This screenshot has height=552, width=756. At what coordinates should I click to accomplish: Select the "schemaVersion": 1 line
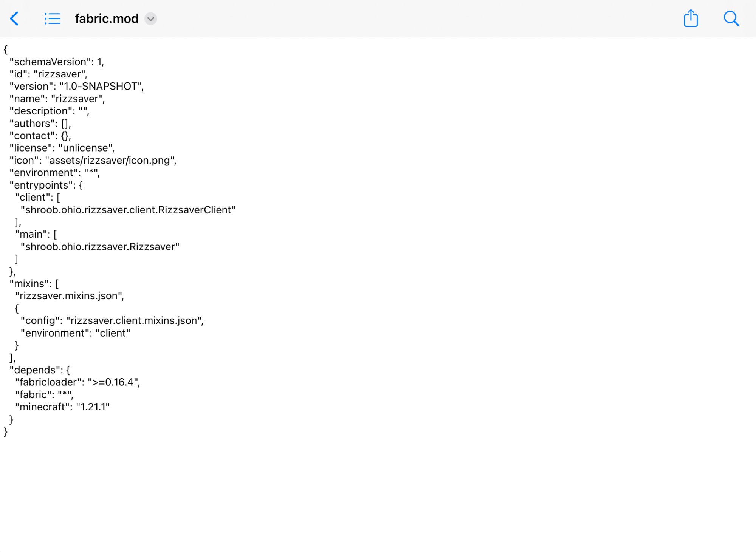pos(57,62)
